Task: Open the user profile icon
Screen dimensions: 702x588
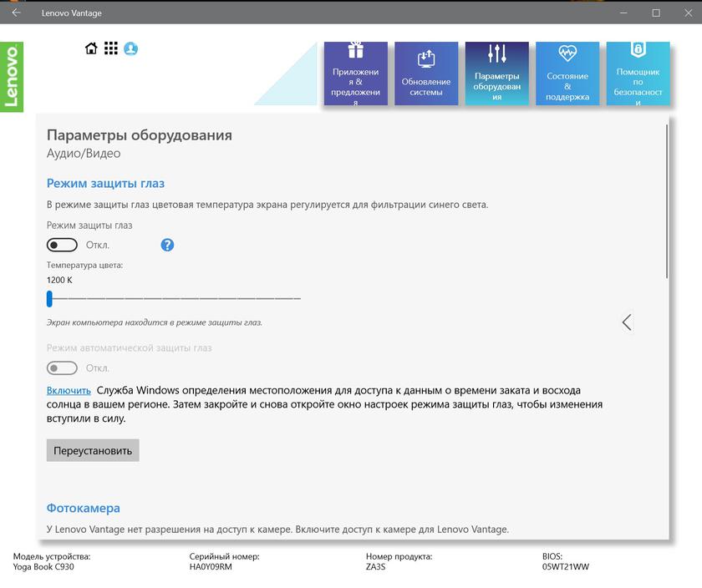Action: click(131, 48)
